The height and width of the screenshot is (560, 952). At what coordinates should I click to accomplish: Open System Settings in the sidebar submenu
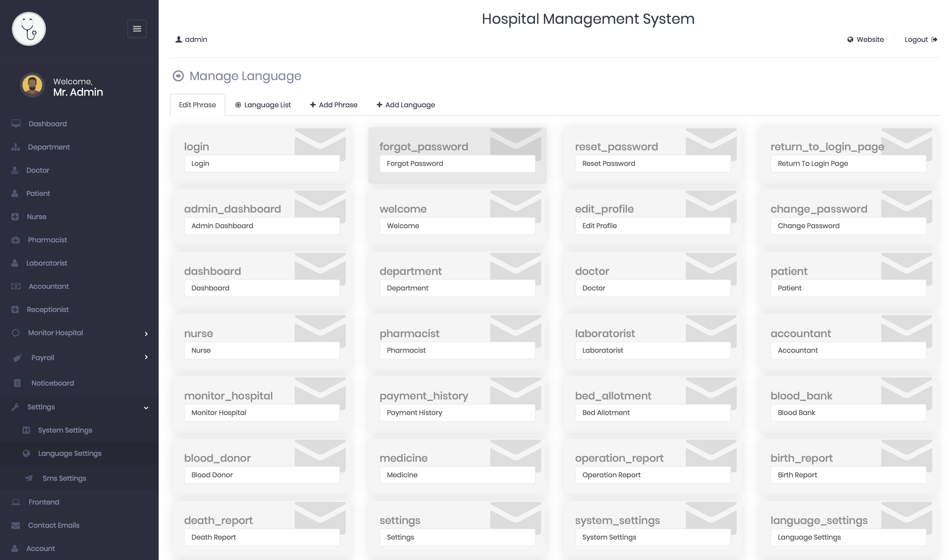[65, 430]
